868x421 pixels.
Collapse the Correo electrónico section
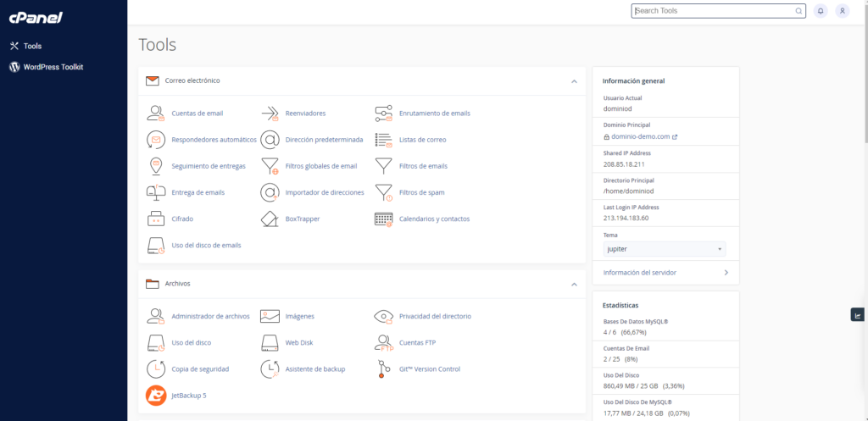[574, 81]
